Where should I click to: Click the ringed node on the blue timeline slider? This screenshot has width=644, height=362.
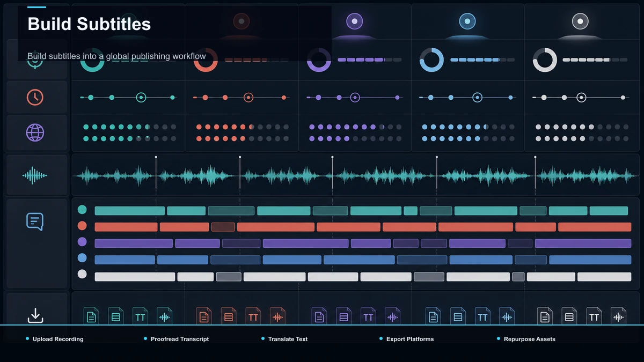tap(477, 98)
